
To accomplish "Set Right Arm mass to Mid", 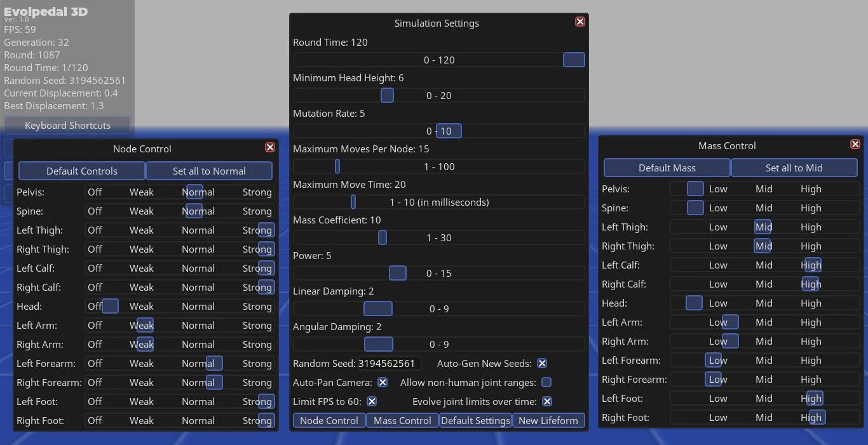I will 764,341.
